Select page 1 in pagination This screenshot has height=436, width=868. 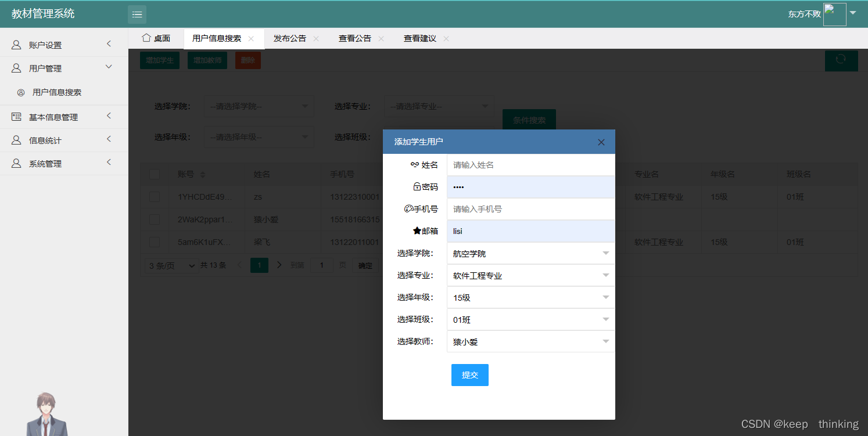pos(259,265)
